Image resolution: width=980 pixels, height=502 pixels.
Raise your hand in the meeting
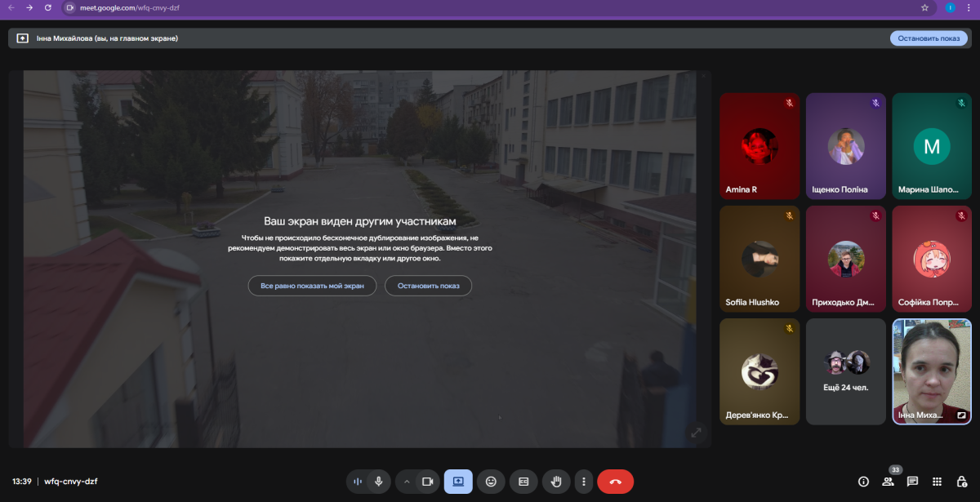[556, 482]
